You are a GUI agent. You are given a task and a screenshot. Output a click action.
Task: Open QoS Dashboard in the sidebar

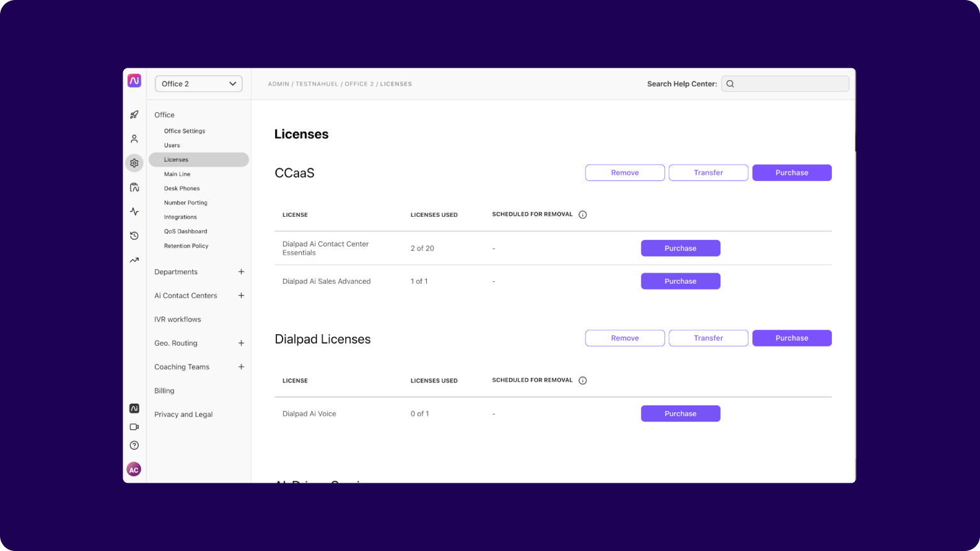(x=185, y=231)
